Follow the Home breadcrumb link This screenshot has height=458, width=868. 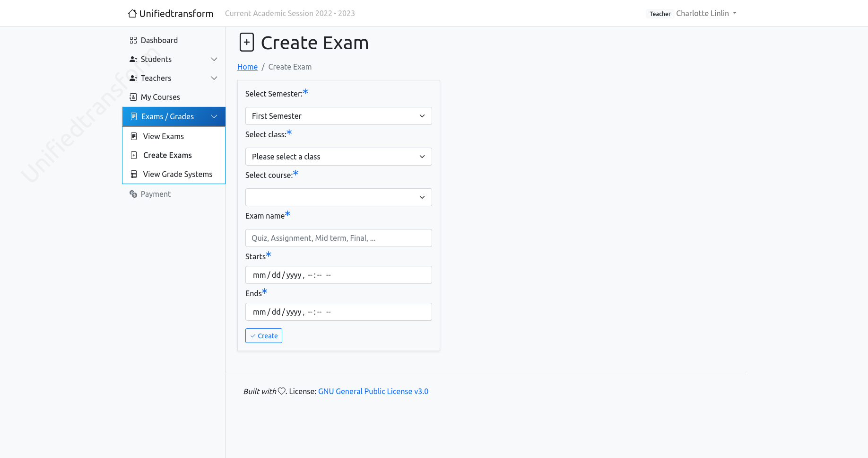pos(247,67)
